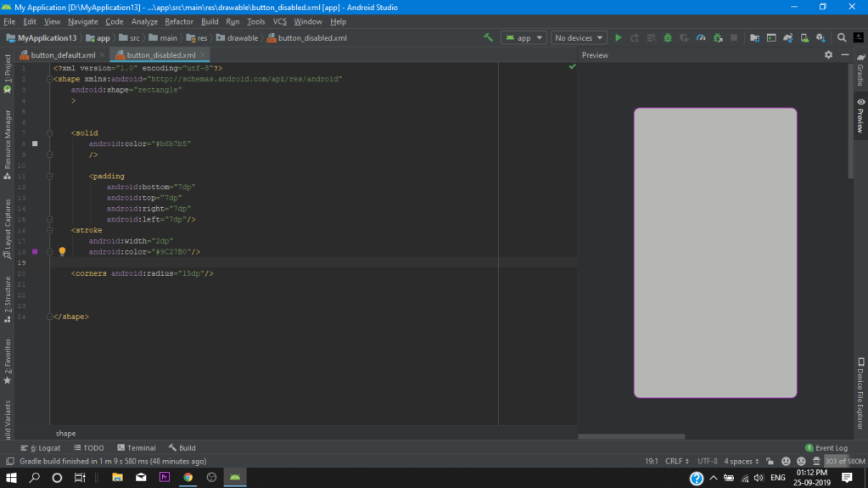Toggle the Project tool window on left sidebar
Viewport: 868px width, 488px height.
7,74
